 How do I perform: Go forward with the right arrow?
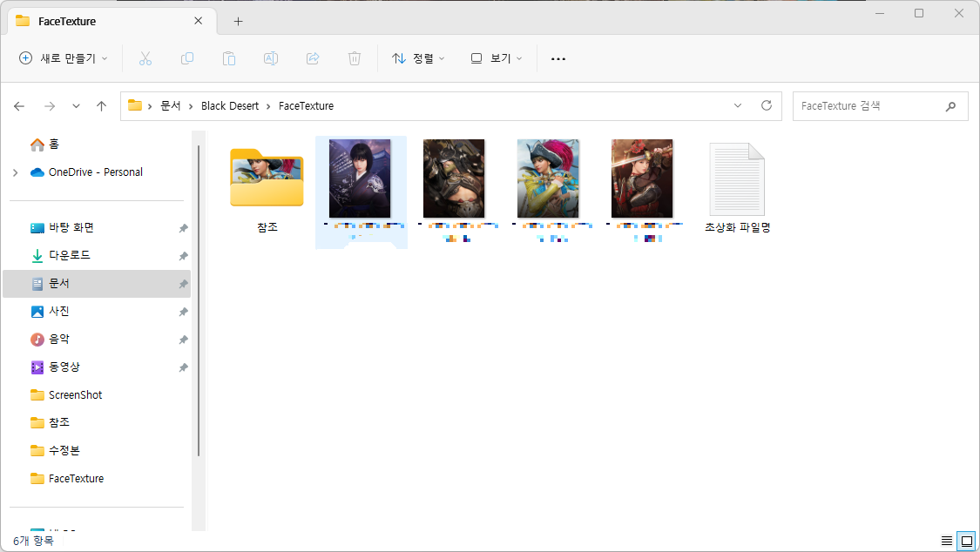pos(50,106)
